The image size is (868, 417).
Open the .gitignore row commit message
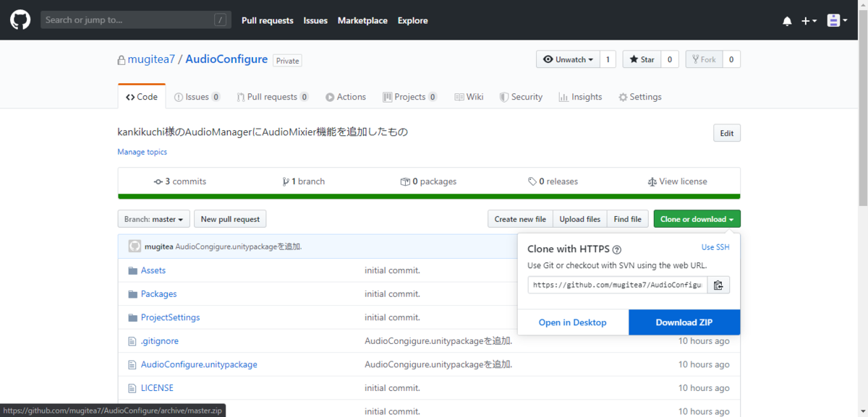pyautogui.click(x=438, y=341)
